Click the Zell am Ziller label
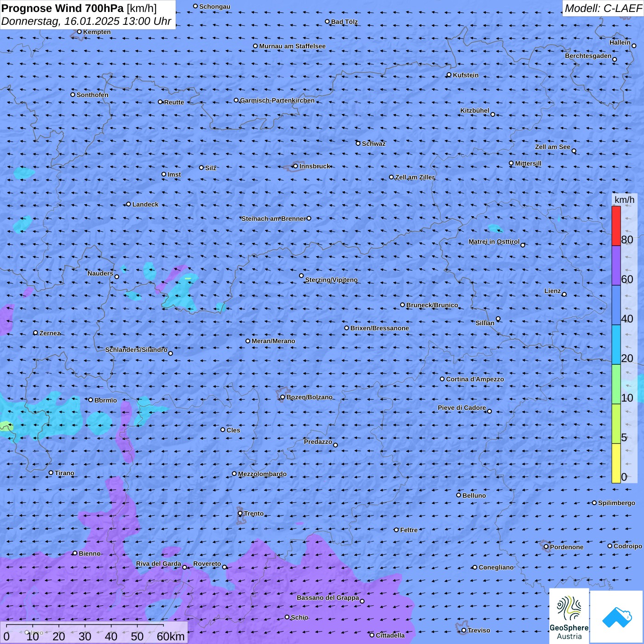Screen dimensions: 644x644 414,177
